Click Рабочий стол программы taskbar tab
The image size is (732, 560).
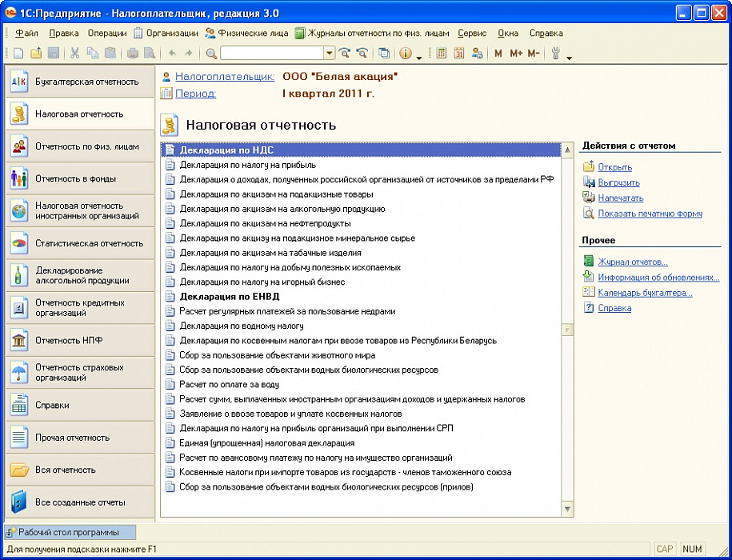tap(70, 533)
